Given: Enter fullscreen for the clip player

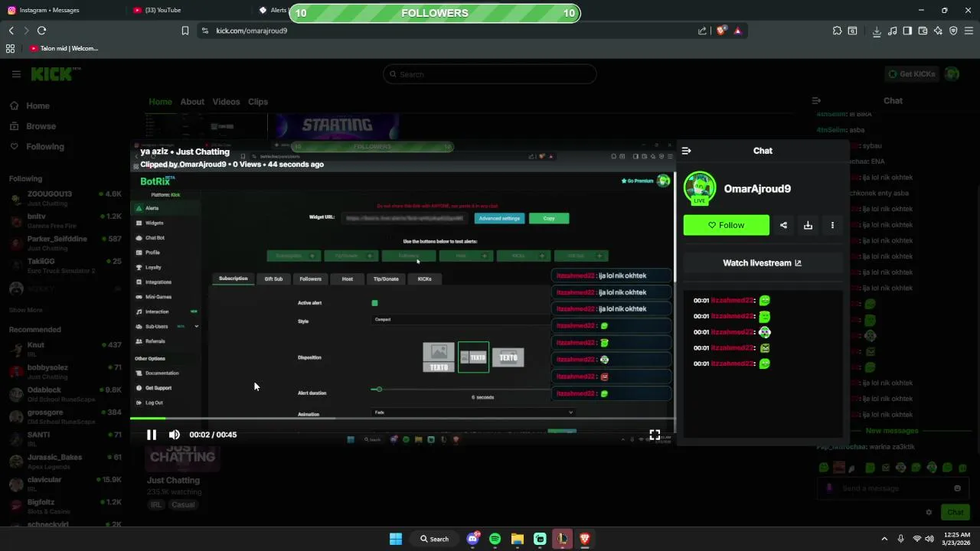Looking at the screenshot, I should tap(655, 435).
